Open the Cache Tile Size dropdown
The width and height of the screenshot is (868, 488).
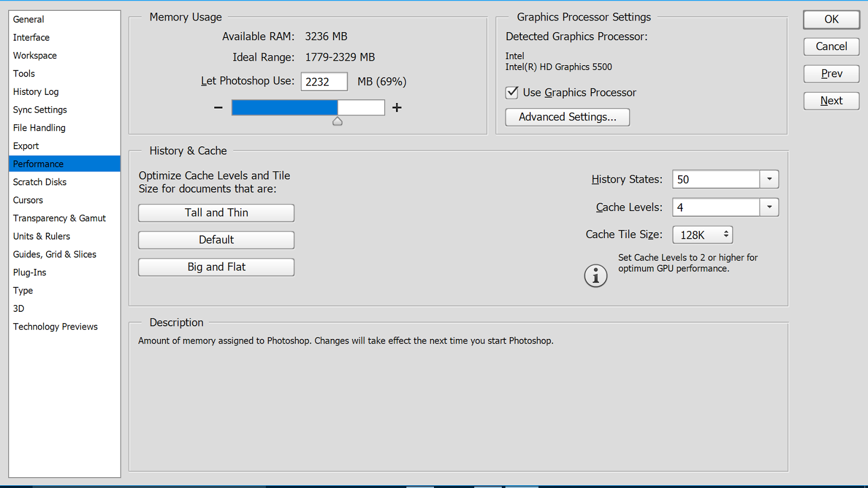coord(703,235)
